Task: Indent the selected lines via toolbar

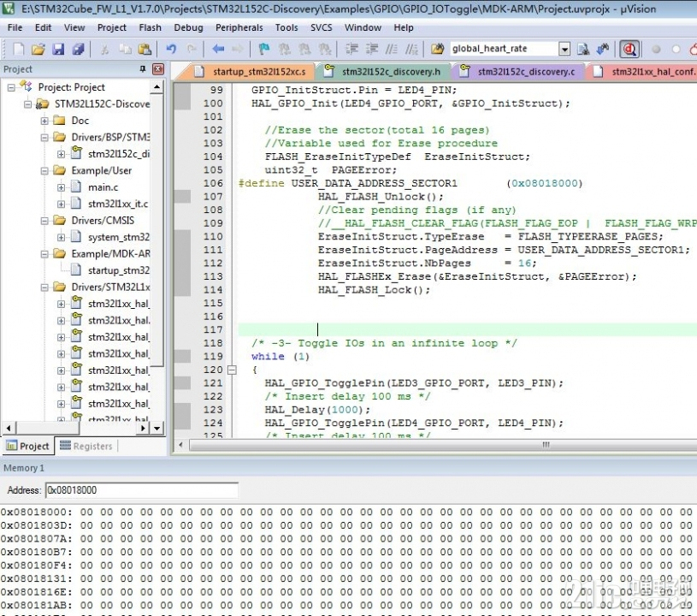Action: coord(351,49)
